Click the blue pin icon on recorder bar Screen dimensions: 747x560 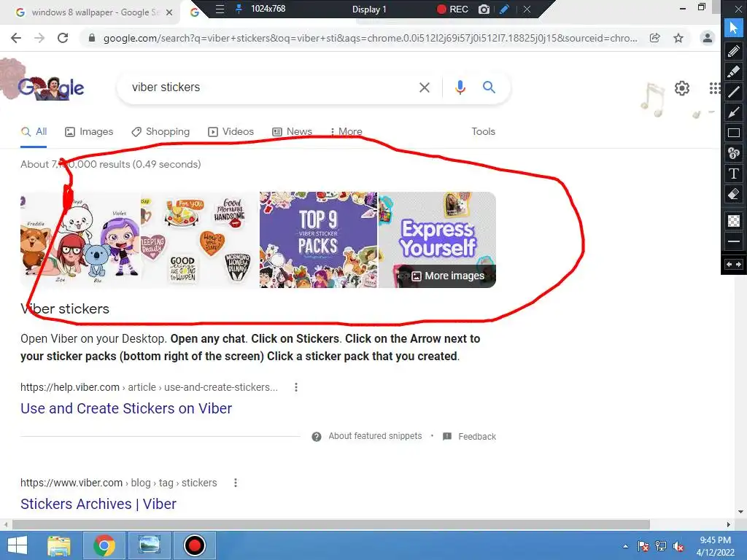pyautogui.click(x=239, y=9)
